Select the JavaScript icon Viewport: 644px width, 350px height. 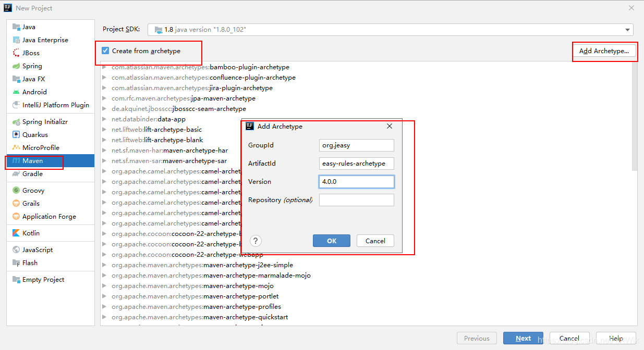point(16,250)
